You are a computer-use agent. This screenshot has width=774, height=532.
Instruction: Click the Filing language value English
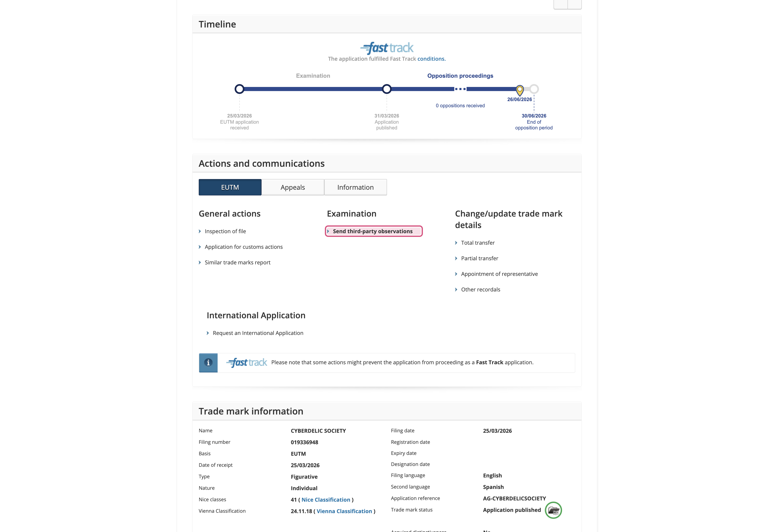tap(492, 476)
